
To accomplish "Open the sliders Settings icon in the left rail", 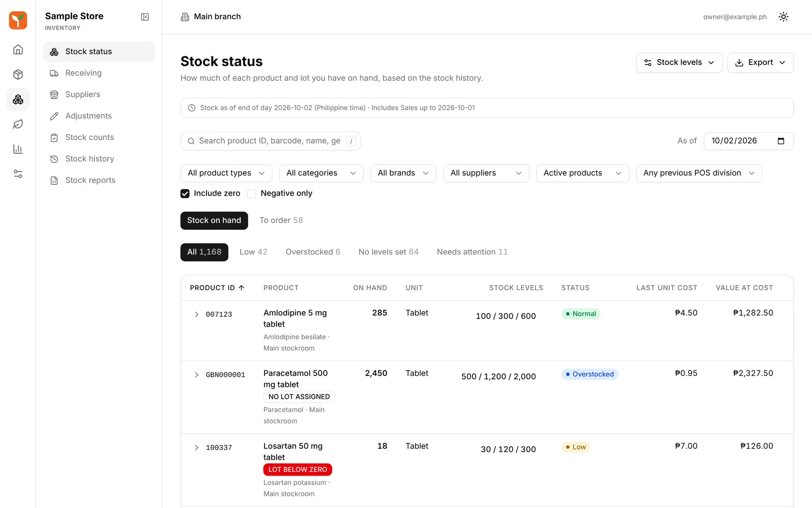I will (18, 174).
